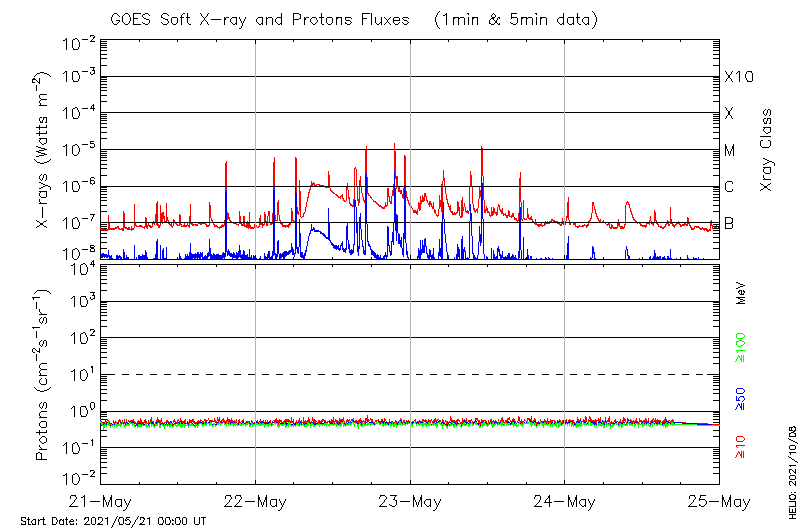Select the 25-May date tick label

[x=717, y=501]
